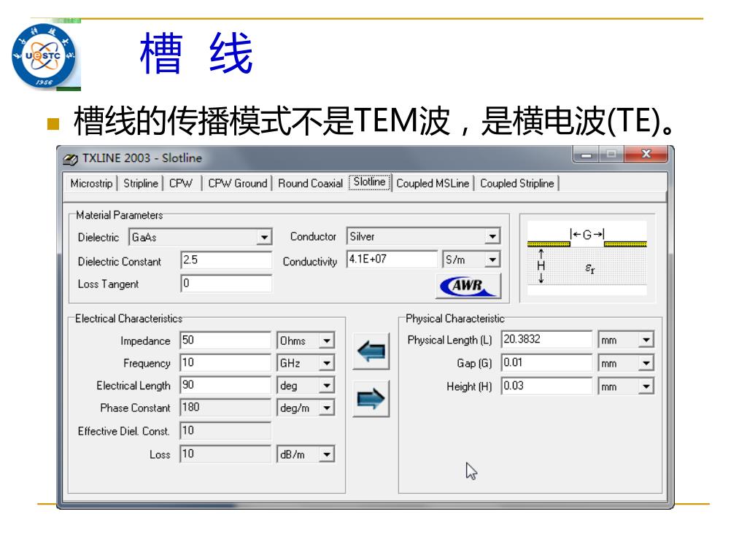
Task: Click the disabled maximize window button
Action: [611, 155]
